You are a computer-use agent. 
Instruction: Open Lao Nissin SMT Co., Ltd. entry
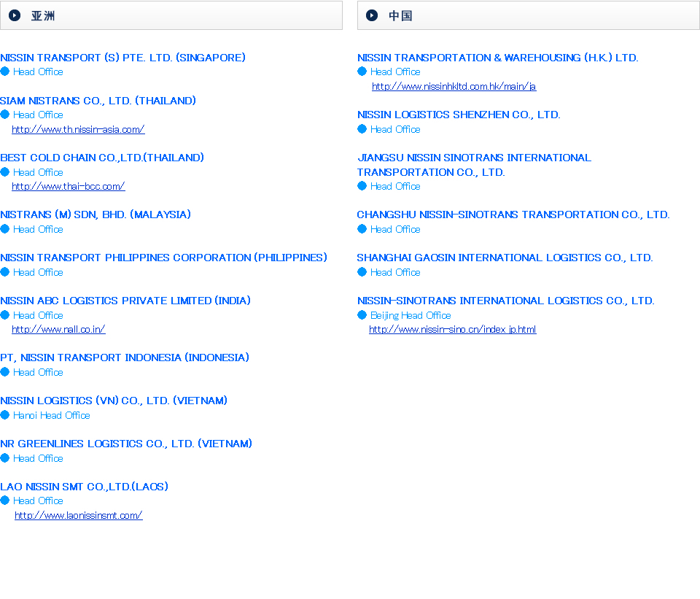85,487
